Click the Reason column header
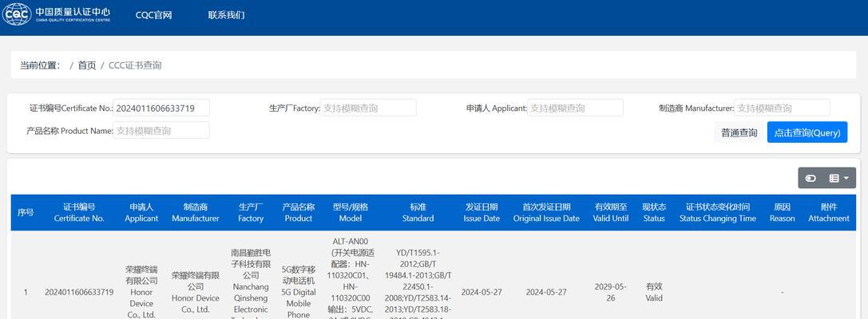Image resolution: width=868 pixels, height=319 pixels. [x=783, y=213]
